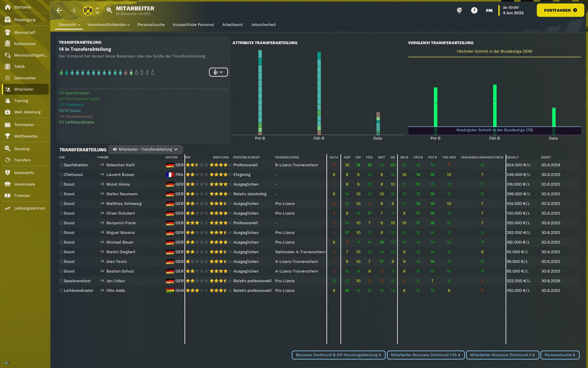This screenshot has height=368, width=588.
Task: Click the forward navigation arrow
Action: pos(73,10)
